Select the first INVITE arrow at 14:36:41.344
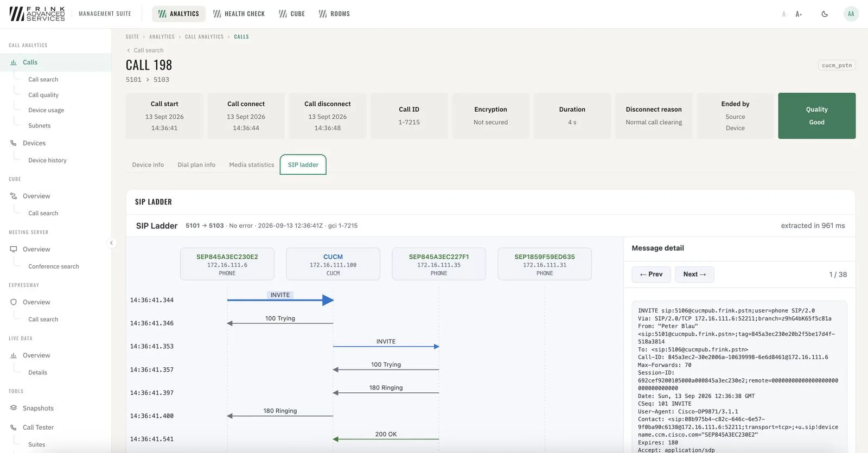The image size is (868, 453). click(280, 299)
